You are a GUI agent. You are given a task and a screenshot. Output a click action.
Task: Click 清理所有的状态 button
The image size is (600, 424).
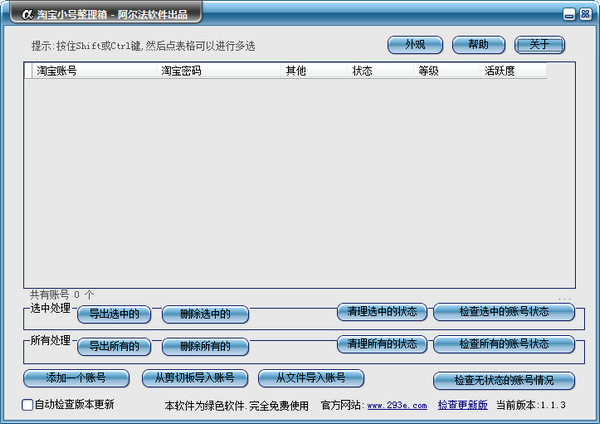point(382,344)
